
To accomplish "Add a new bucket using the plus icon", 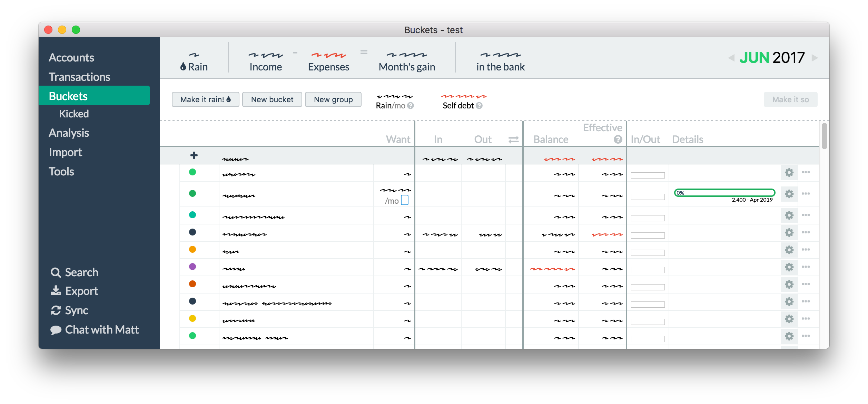I will pos(194,155).
